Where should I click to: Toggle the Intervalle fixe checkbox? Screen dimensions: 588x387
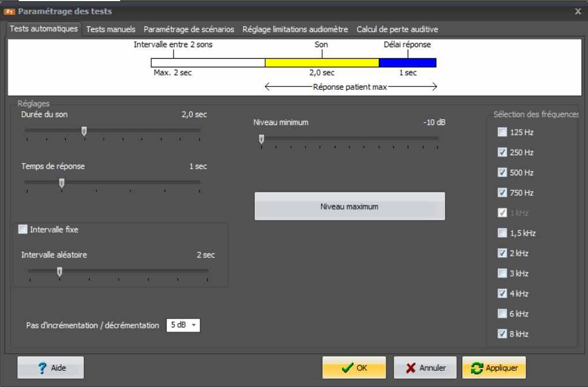(x=23, y=230)
